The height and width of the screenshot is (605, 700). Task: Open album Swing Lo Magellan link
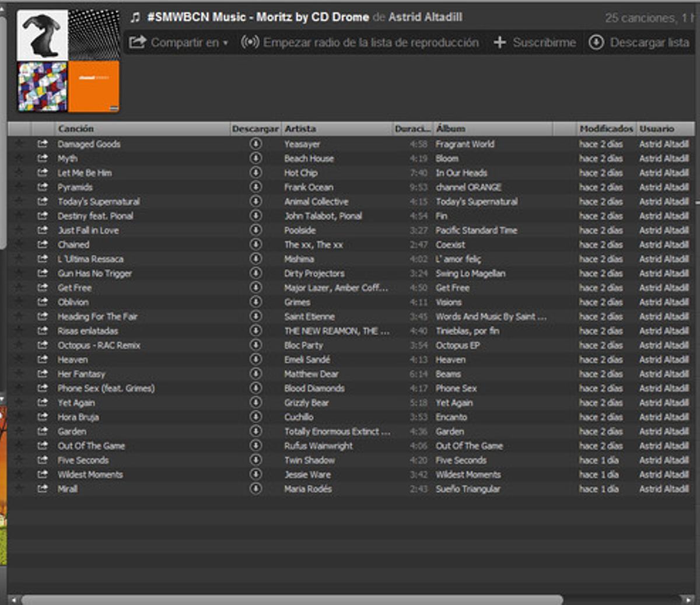point(470,273)
